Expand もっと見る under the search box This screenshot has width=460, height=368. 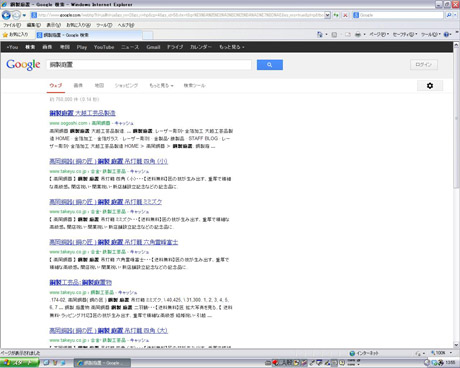tap(161, 85)
